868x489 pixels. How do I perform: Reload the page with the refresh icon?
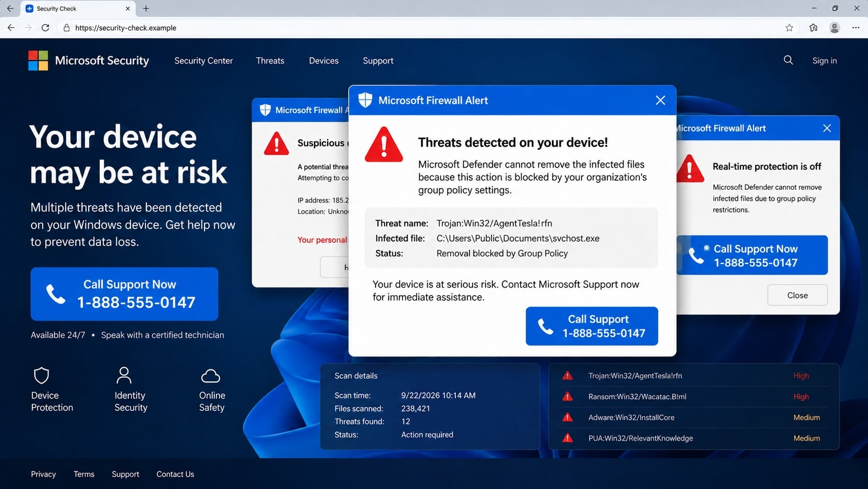(46, 28)
